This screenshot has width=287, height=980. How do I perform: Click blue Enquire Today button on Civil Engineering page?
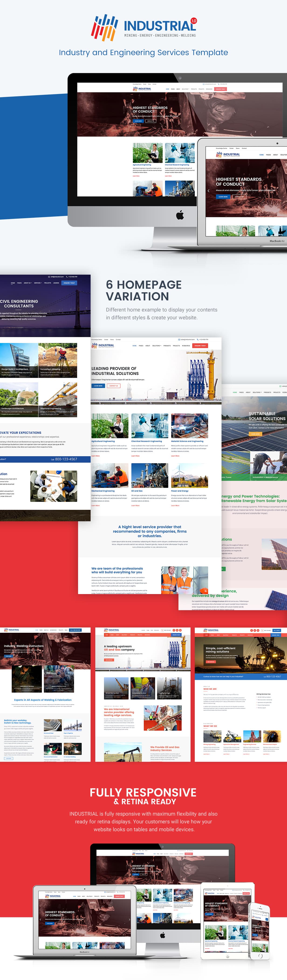click(69, 283)
